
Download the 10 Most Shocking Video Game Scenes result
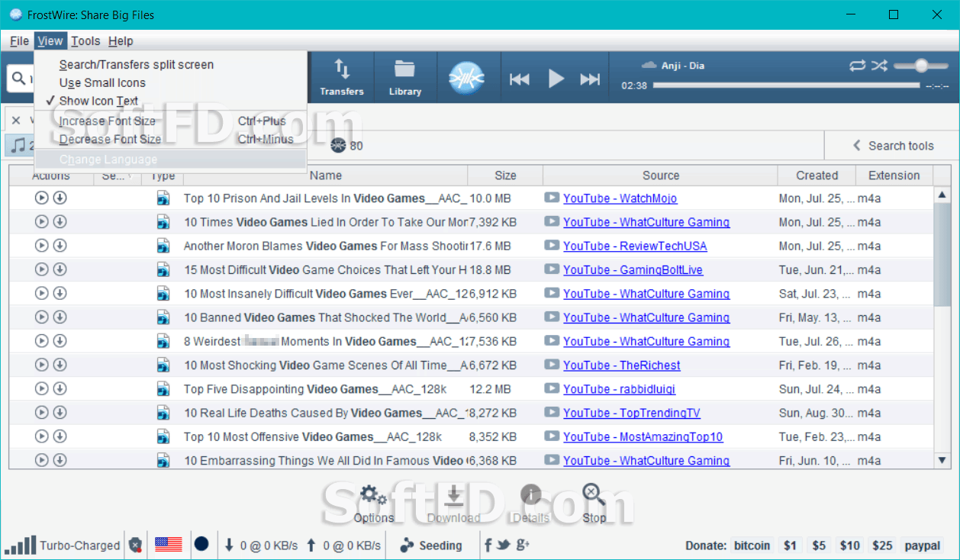[x=60, y=365]
